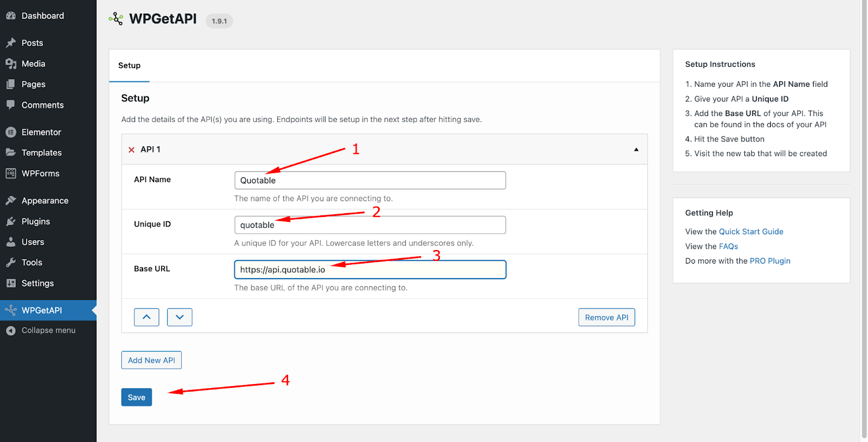The width and height of the screenshot is (868, 442).
Task: Click the Getting Help heading
Action: tap(709, 213)
